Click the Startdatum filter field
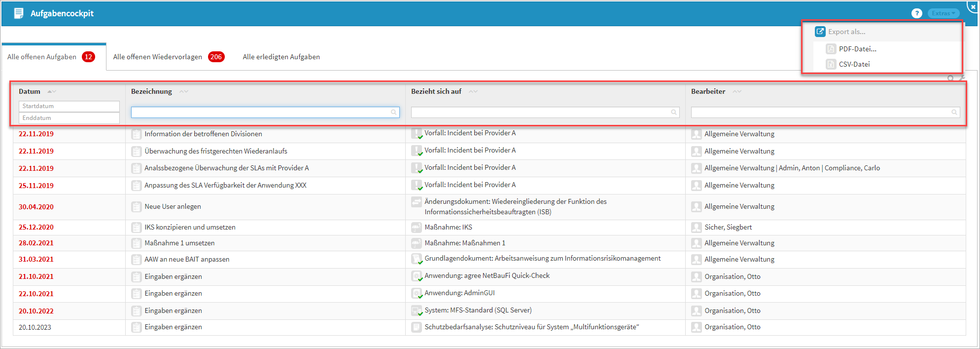Image resolution: width=980 pixels, height=349 pixels. 69,106
